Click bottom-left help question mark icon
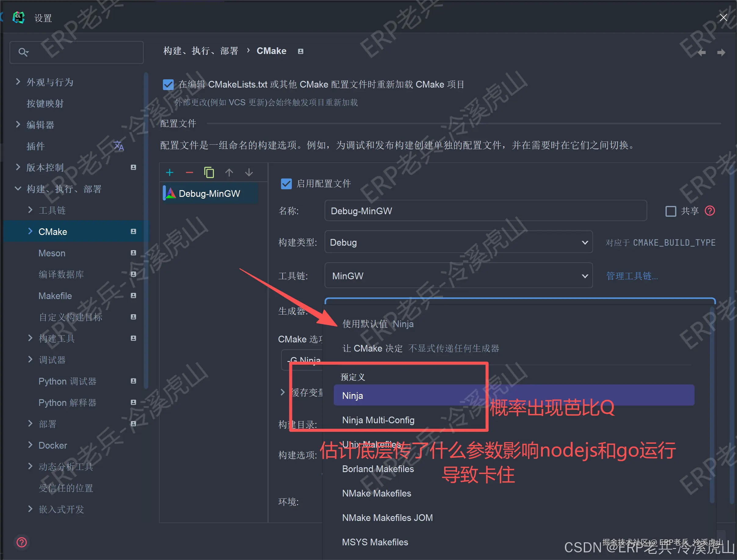 [x=22, y=542]
